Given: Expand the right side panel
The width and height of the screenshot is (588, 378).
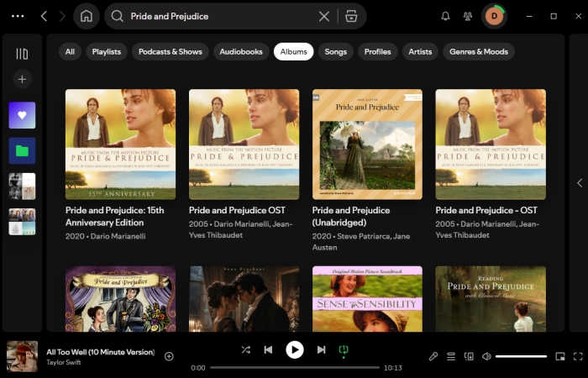Looking at the screenshot, I should coord(580,183).
